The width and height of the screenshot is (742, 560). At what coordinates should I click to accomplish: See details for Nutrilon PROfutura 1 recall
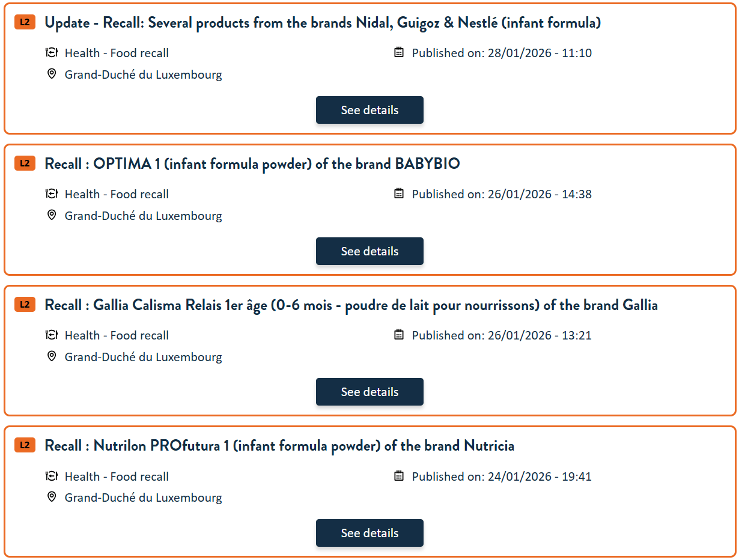click(x=369, y=533)
